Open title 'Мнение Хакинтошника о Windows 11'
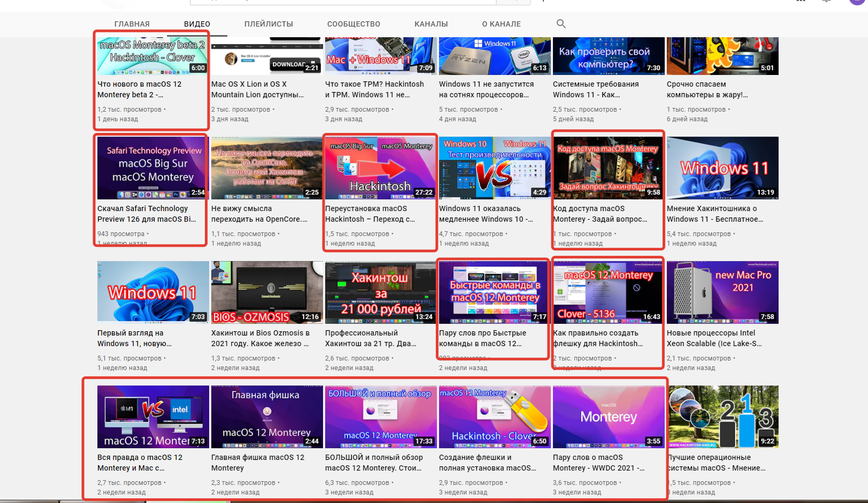 point(715,214)
